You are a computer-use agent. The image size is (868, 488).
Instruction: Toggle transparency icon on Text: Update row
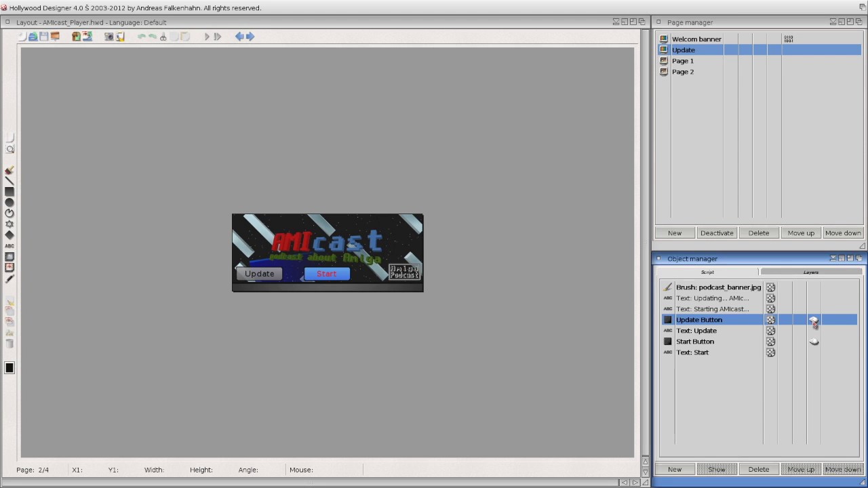[x=770, y=331]
